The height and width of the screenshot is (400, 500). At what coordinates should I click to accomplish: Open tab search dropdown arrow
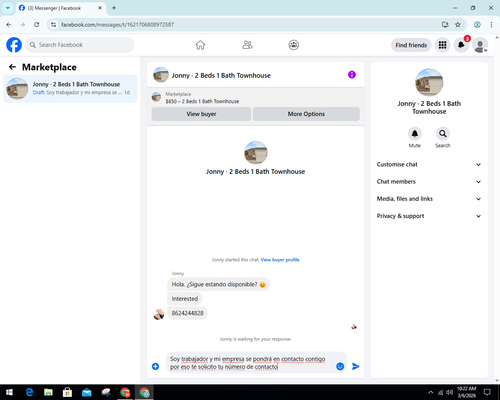(8, 8)
